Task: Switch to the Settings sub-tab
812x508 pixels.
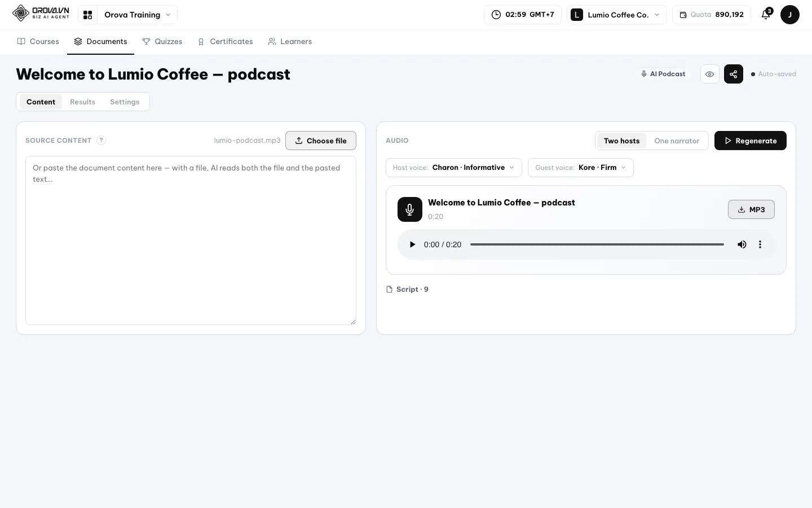Action: point(125,102)
